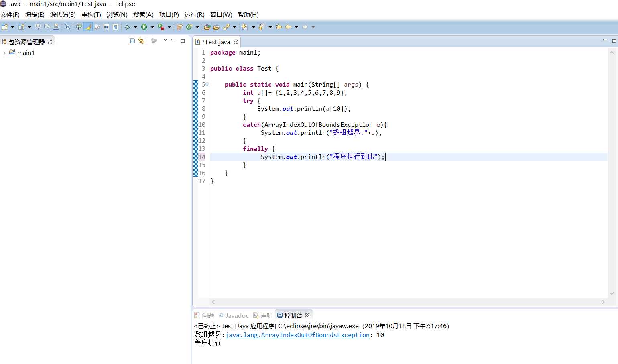This screenshot has width=618, height=364.
Task: Open the 重构(T) menu
Action: point(91,15)
